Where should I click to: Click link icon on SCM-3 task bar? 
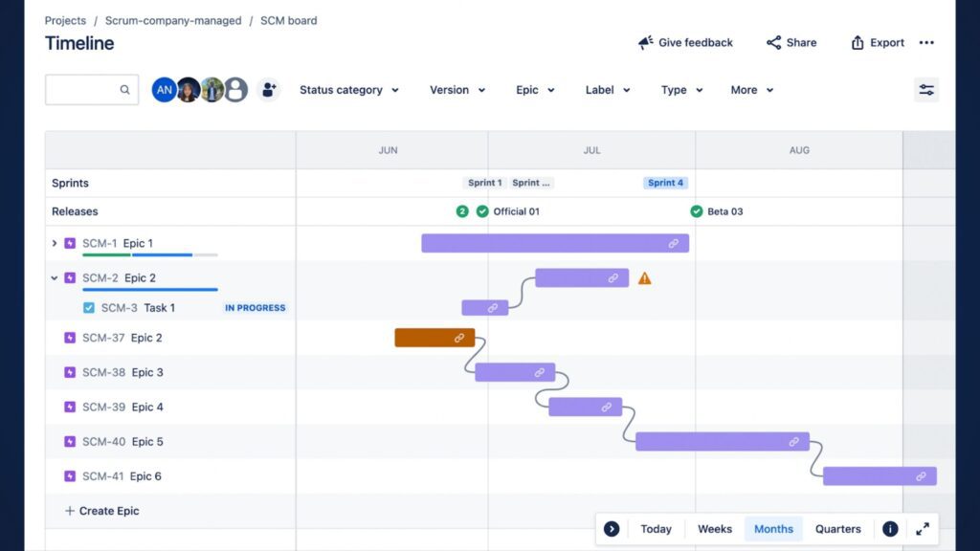[493, 307]
